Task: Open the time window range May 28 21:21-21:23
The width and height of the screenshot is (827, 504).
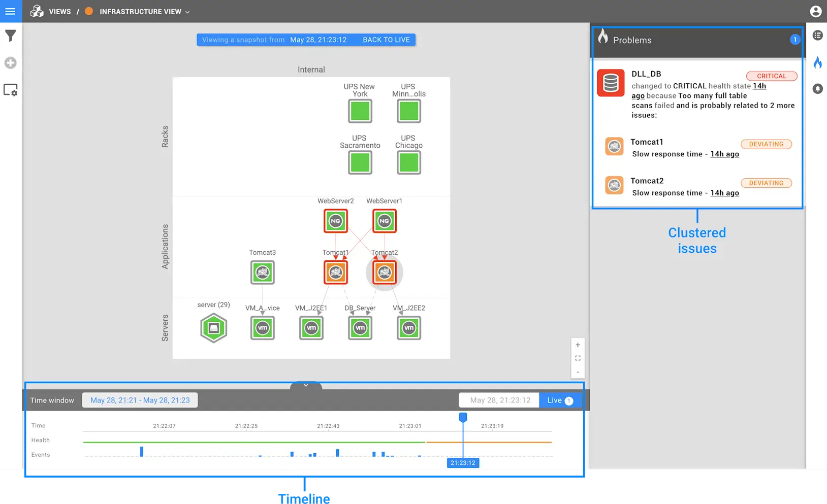Action: [140, 400]
